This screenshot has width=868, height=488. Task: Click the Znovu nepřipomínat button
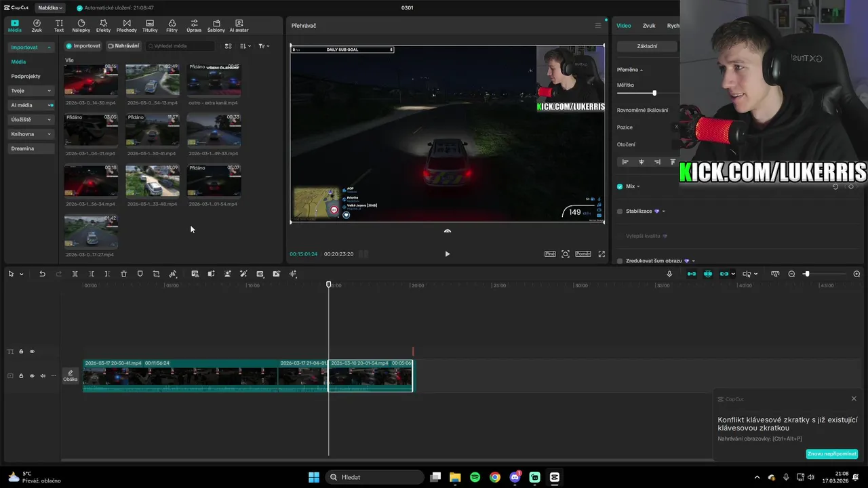pyautogui.click(x=832, y=453)
